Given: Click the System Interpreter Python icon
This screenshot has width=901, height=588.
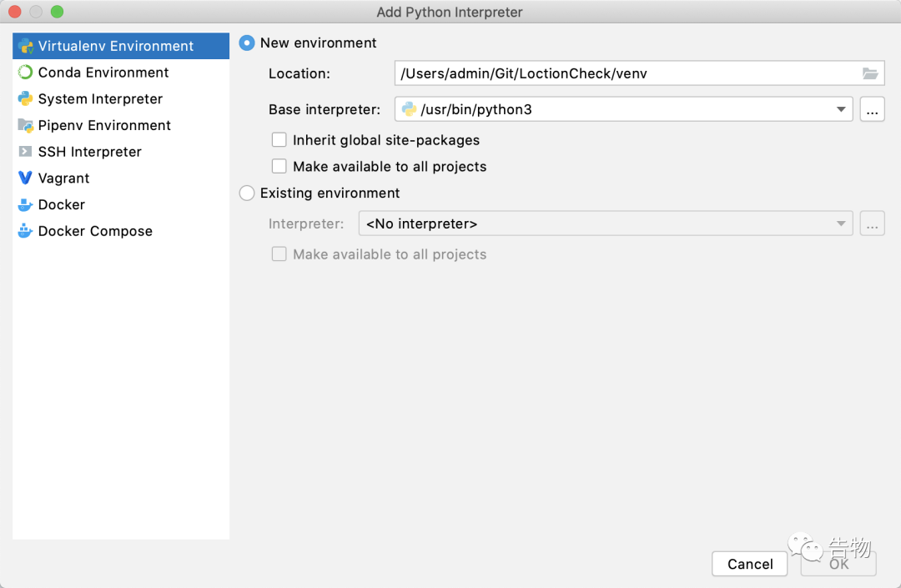Looking at the screenshot, I should pyautogui.click(x=25, y=98).
